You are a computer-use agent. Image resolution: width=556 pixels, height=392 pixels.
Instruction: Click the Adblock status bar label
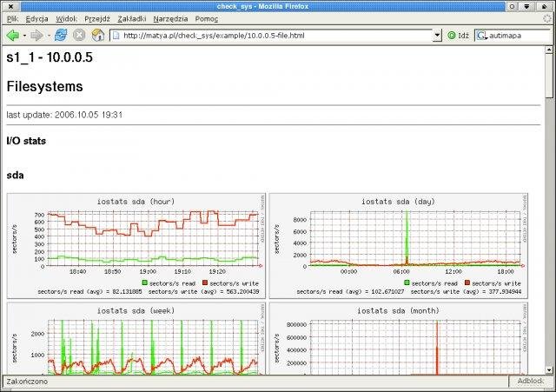tap(530, 381)
